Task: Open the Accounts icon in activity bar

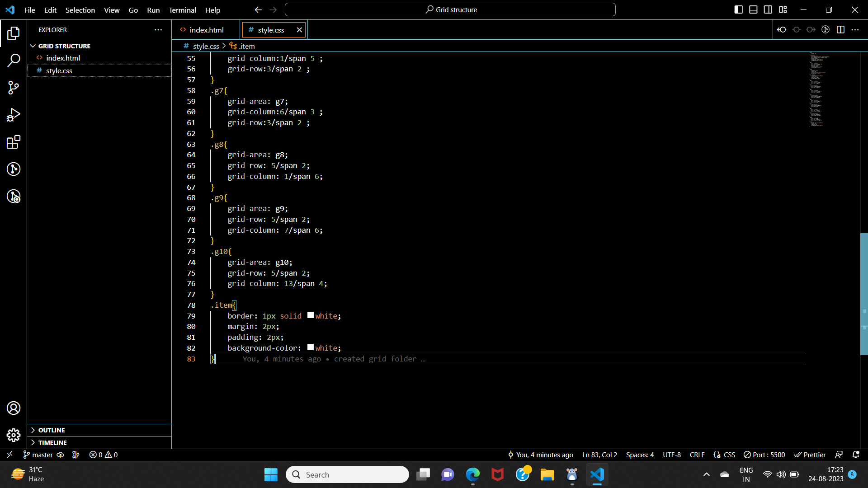Action: click(14, 408)
